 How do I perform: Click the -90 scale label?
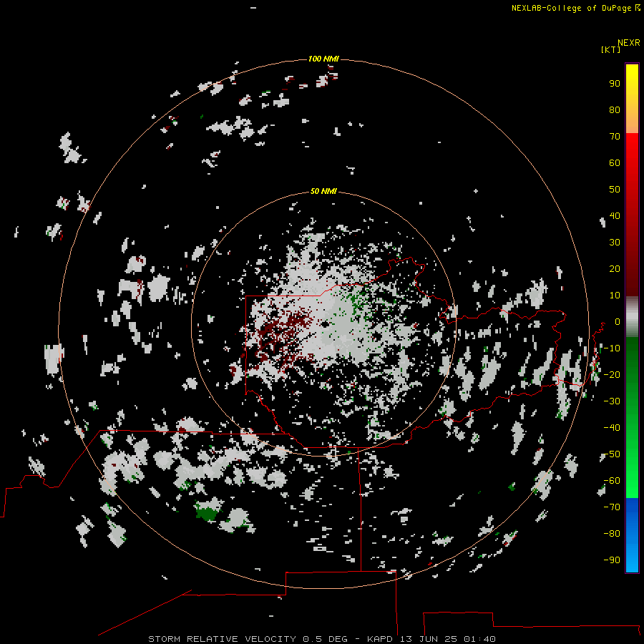(612, 560)
